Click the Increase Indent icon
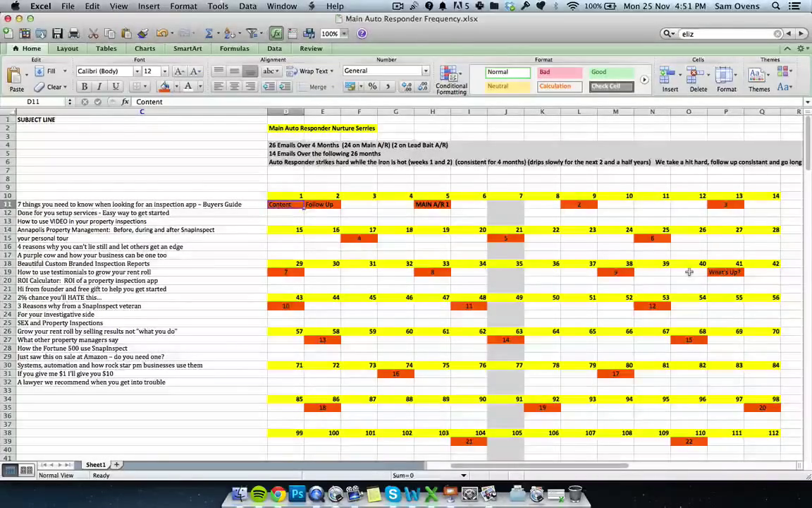The image size is (812, 508). tap(285, 87)
